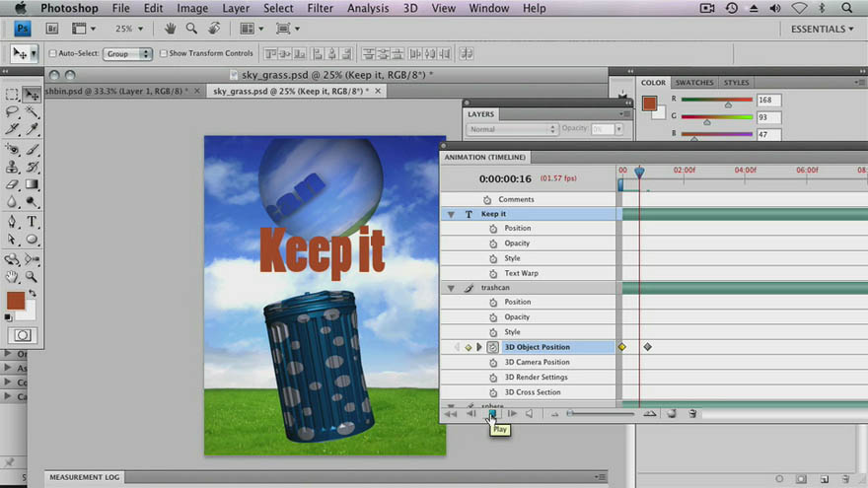The image size is (868, 488).
Task: Go to the first frame in timeline
Action: [x=451, y=414]
